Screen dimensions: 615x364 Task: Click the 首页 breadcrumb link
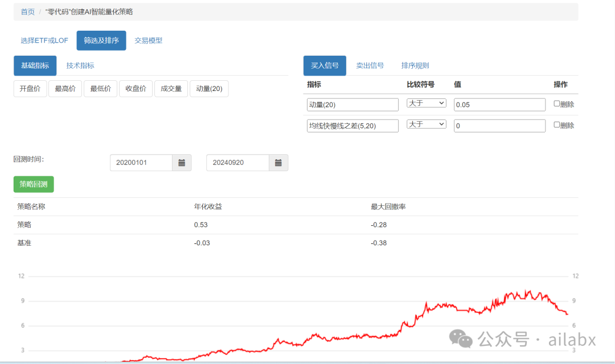tap(27, 12)
